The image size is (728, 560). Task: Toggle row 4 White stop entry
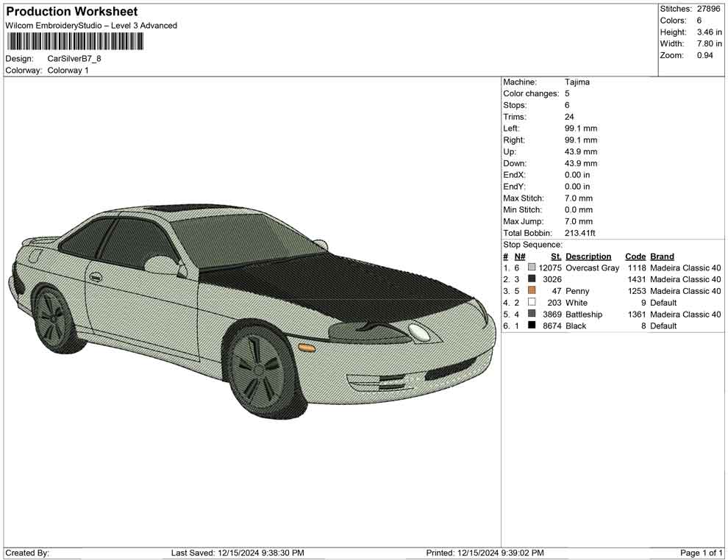(578, 303)
